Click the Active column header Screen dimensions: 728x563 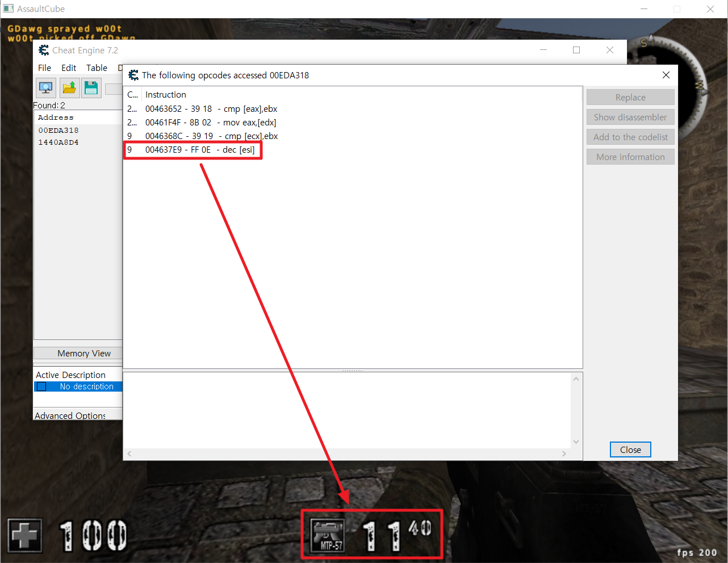(47, 375)
